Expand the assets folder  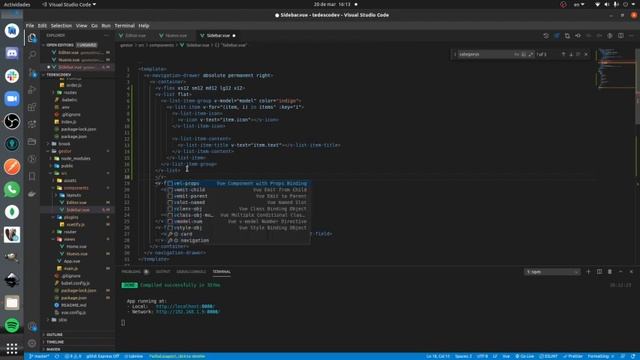(70, 180)
